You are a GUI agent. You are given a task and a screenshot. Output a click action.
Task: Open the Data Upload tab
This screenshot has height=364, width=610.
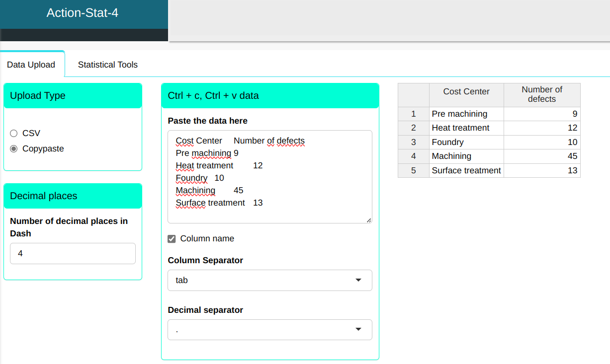coord(31,65)
